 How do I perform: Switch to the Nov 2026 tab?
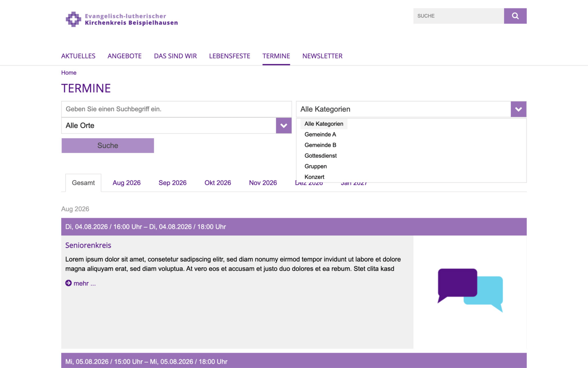[x=263, y=183]
